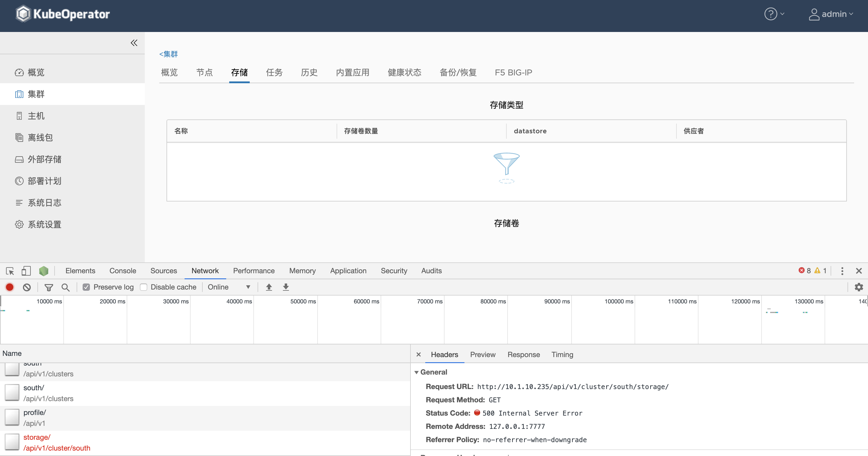Open network settings gear
This screenshot has width=868, height=456.
[x=859, y=287]
